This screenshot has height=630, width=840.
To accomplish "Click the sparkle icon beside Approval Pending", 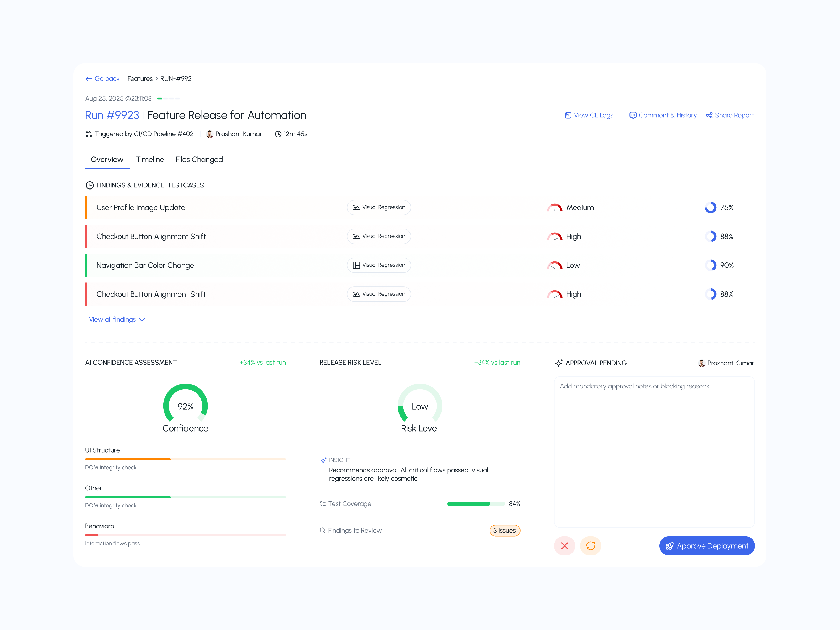I will tap(558, 363).
